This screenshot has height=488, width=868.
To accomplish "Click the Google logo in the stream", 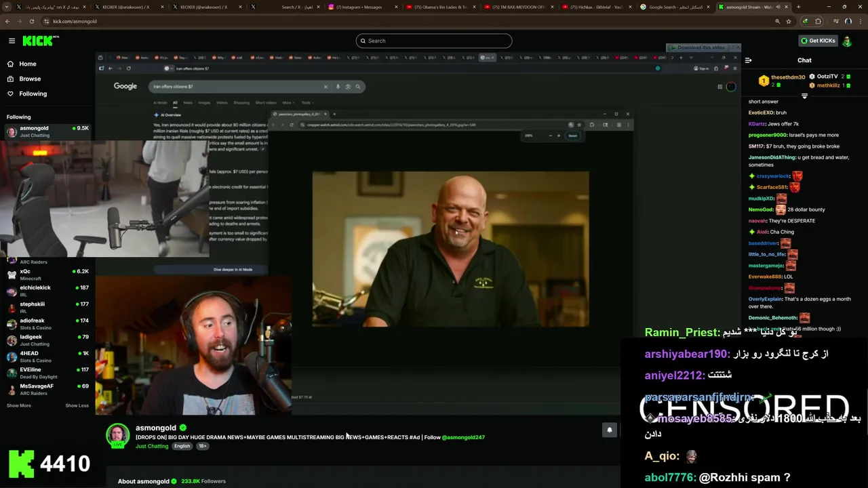I will coord(125,86).
